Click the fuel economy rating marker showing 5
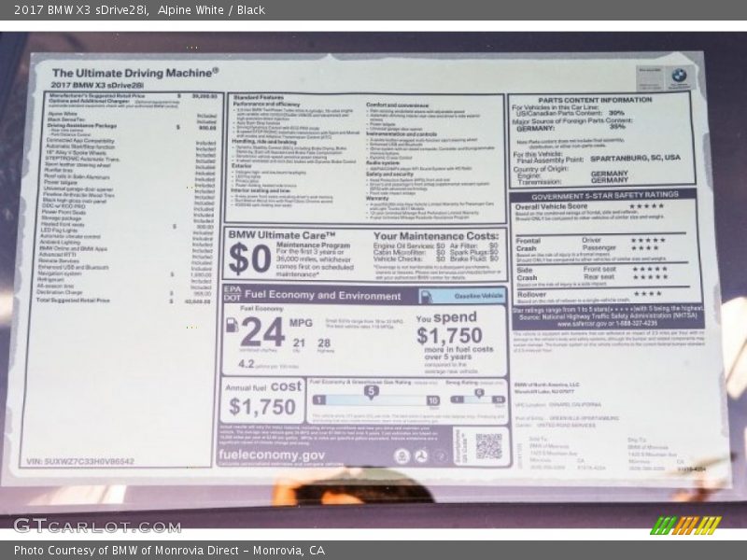Viewport: 747px width, 560px height. pos(371,392)
